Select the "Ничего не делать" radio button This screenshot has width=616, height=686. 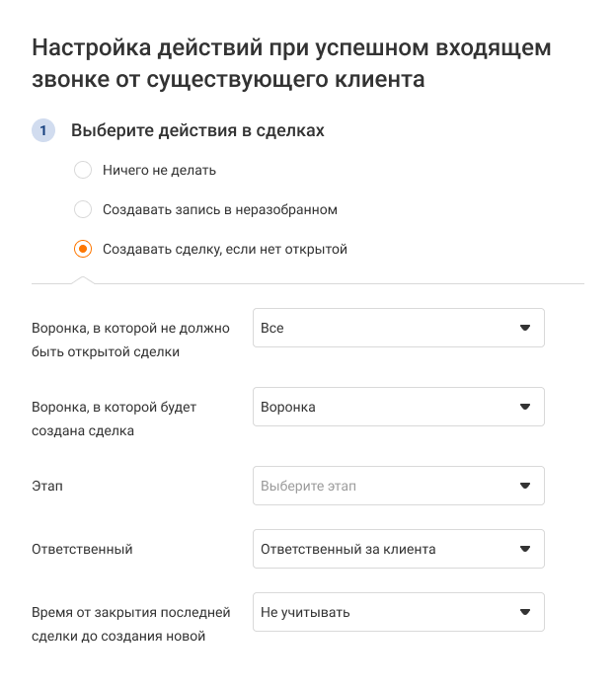[83, 170]
